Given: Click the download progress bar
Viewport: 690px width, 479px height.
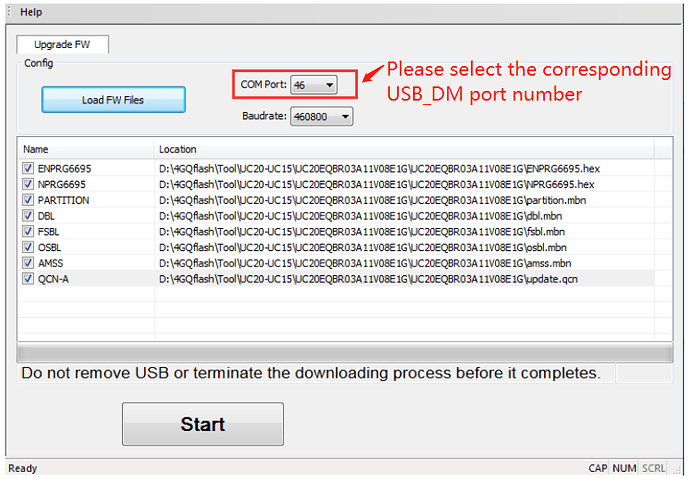Looking at the screenshot, I should (x=343, y=352).
